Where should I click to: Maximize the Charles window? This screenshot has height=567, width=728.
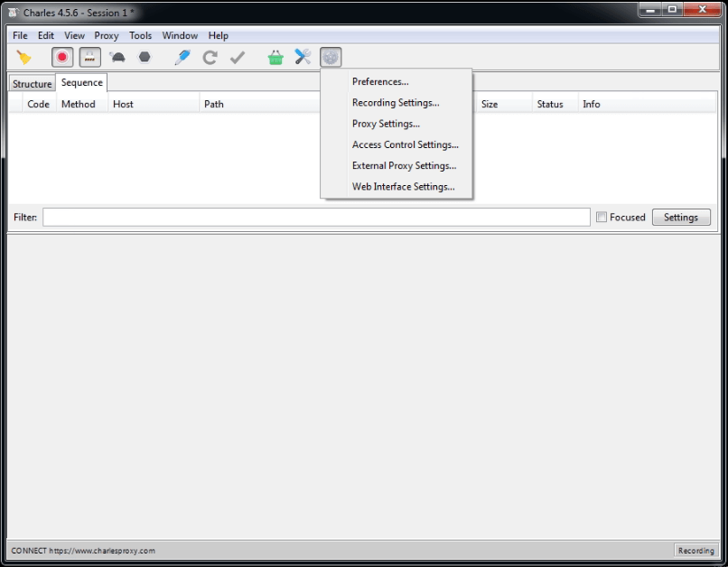click(x=672, y=10)
